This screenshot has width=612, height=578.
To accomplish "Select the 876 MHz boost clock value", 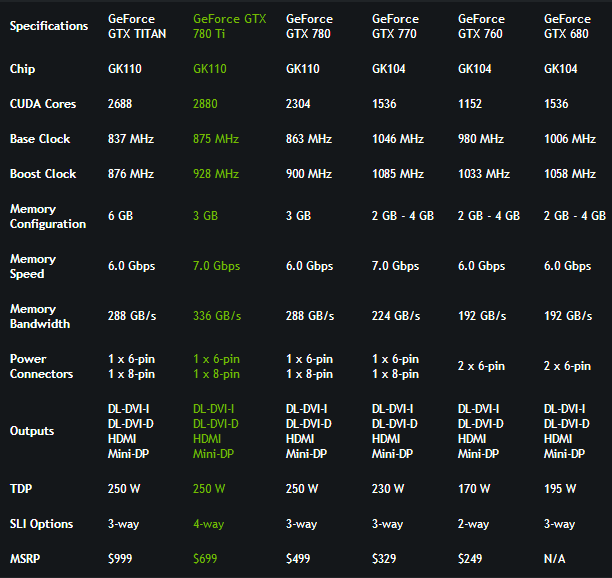I will 131,174.
